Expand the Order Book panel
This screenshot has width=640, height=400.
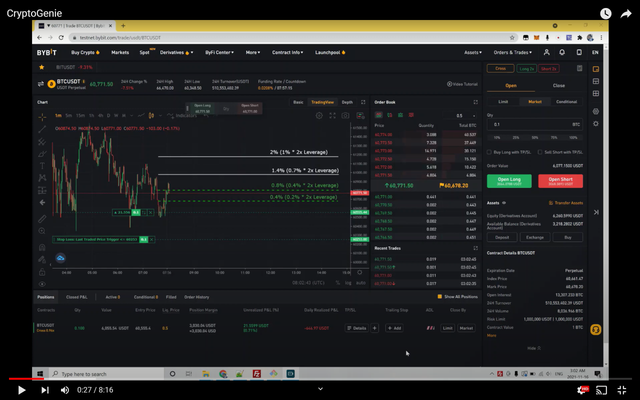pyautogui.click(x=476, y=102)
